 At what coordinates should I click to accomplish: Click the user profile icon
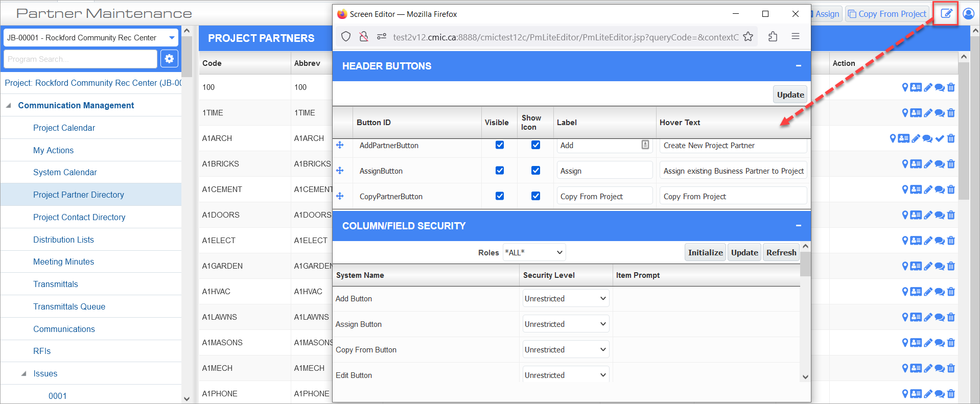coord(968,14)
